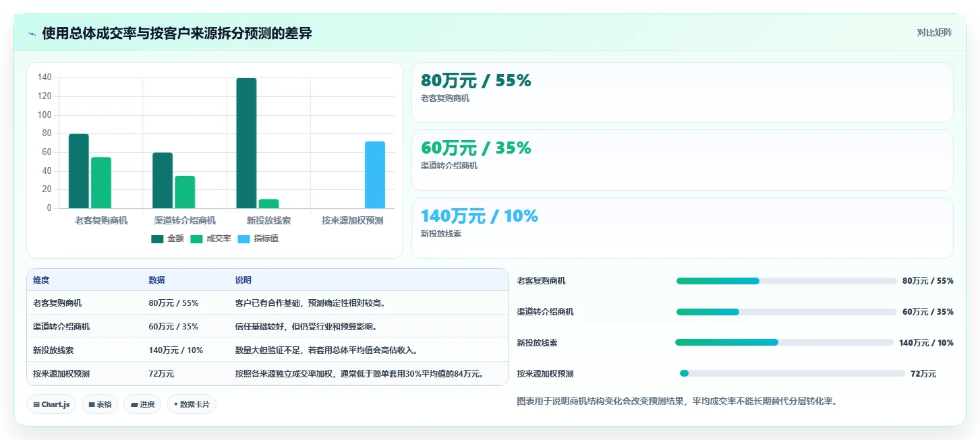Click the 进度 tag icon
The height and width of the screenshot is (440, 980).
click(134, 405)
